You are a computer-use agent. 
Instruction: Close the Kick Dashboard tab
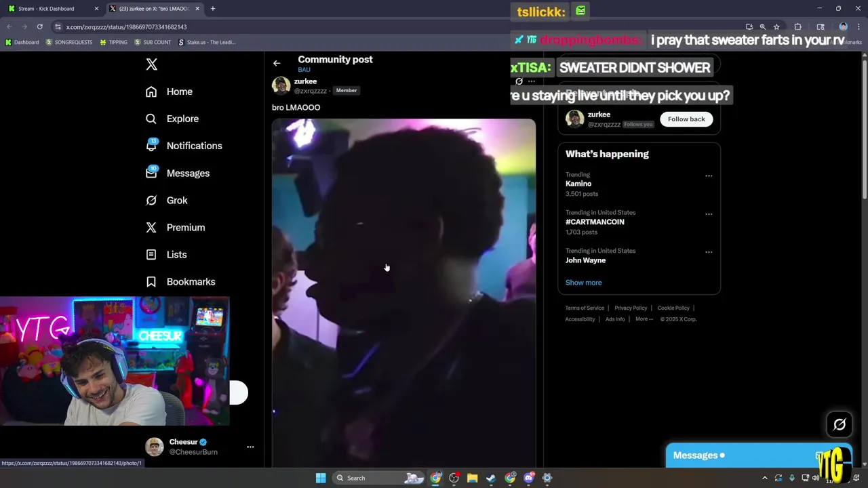[96, 9]
